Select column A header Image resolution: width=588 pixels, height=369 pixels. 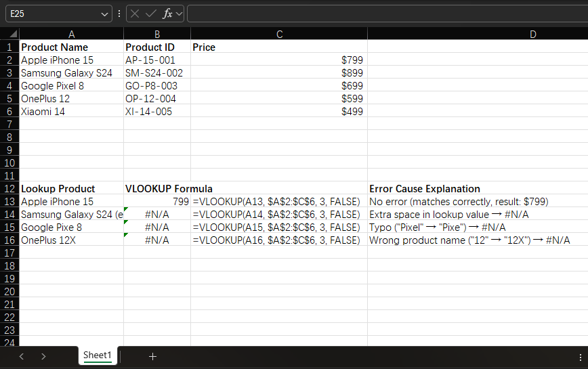coord(72,34)
